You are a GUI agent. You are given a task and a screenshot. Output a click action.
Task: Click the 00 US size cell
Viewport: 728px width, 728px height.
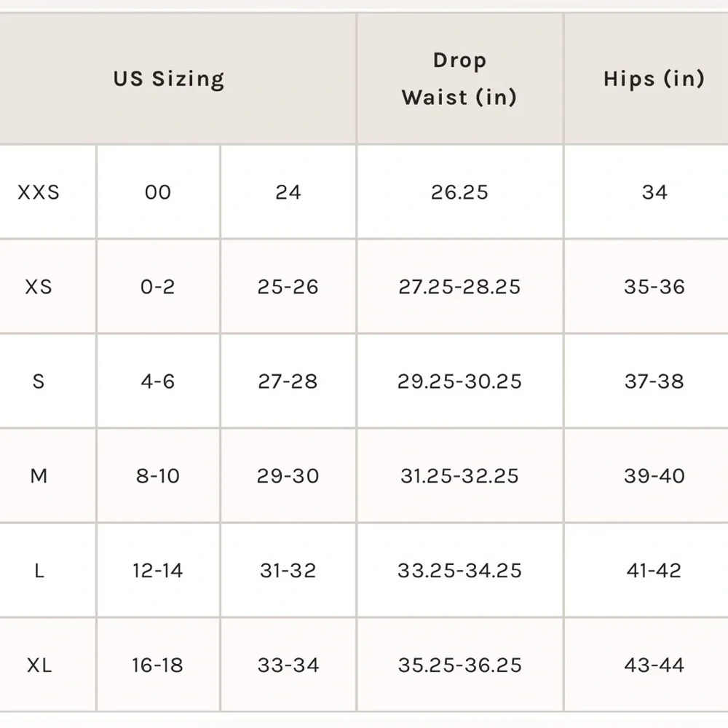[x=158, y=192]
